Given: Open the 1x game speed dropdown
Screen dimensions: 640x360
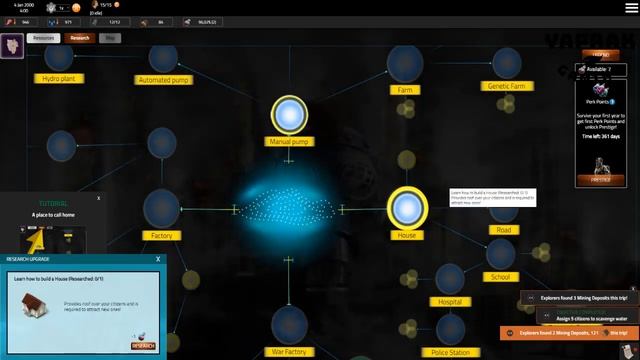Looking at the screenshot, I should click(63, 8).
